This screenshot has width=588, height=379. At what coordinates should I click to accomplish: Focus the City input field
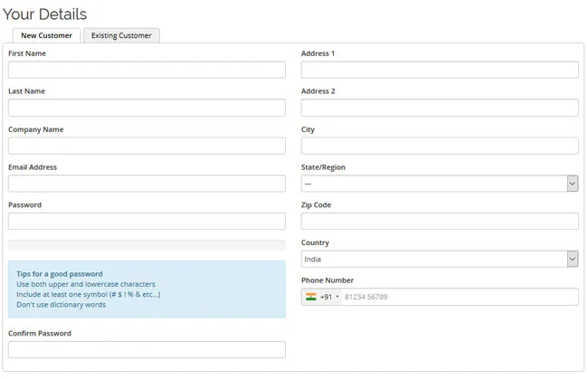[x=440, y=146]
